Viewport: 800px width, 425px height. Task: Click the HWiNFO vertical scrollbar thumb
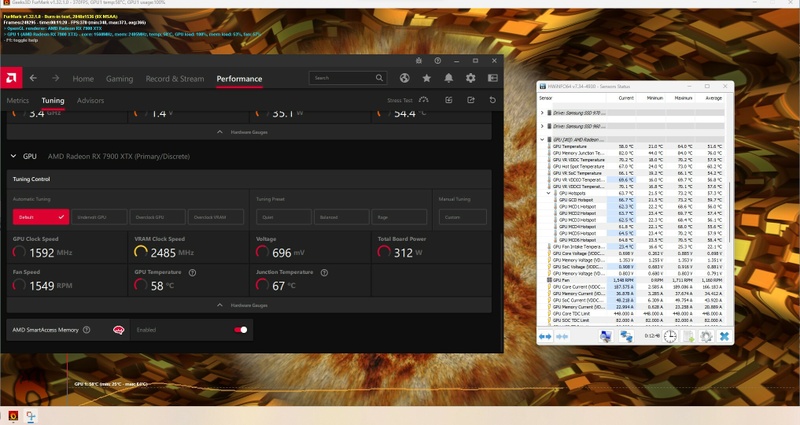[x=730, y=212]
